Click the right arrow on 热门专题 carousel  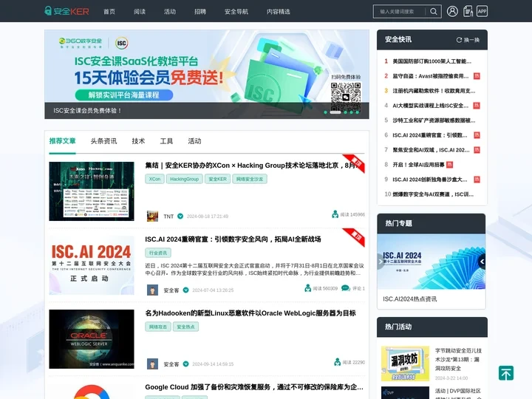482,262
